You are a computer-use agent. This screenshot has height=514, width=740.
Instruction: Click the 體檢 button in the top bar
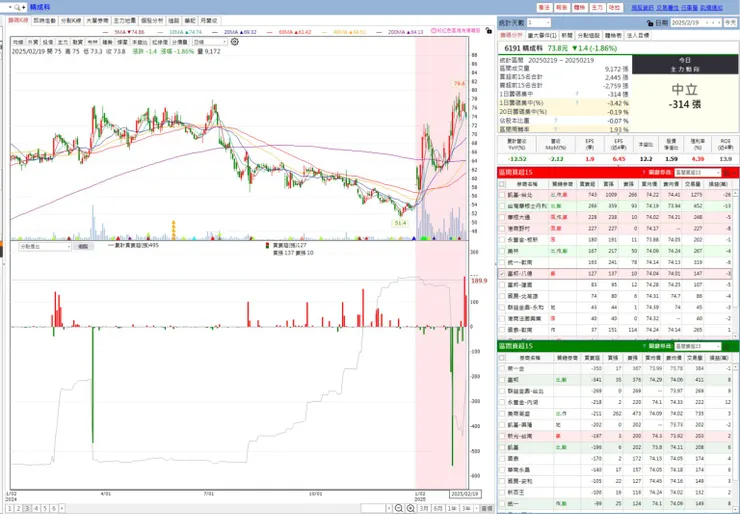pyautogui.click(x=579, y=8)
